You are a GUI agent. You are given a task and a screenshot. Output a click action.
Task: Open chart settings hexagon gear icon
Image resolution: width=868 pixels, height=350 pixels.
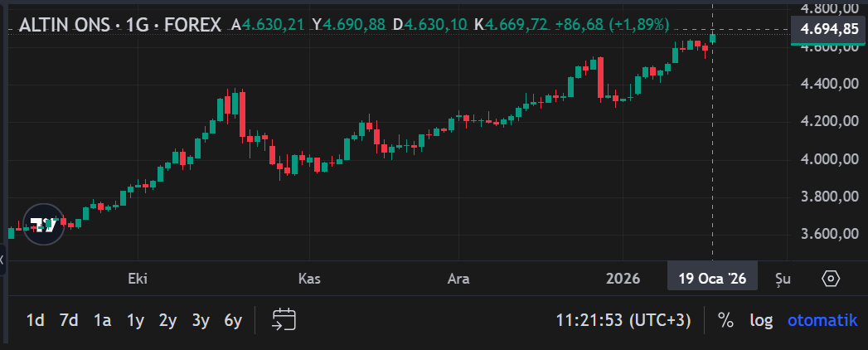pyautogui.click(x=832, y=279)
